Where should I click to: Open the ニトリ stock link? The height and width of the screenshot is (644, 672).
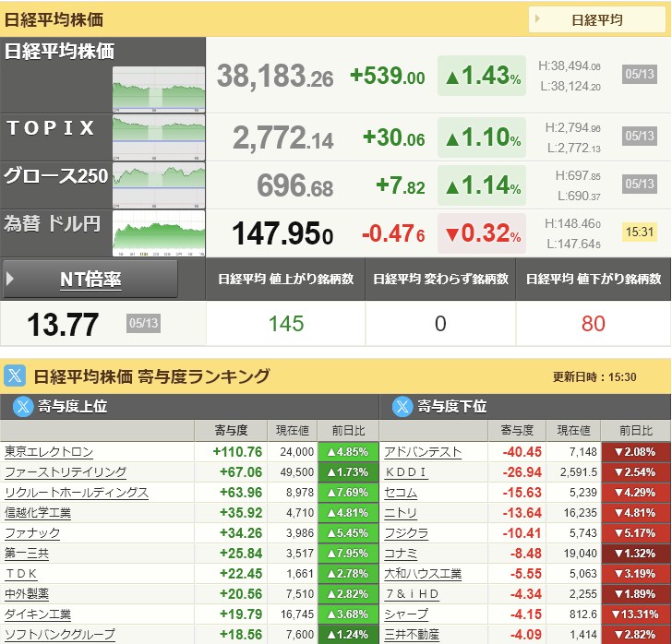[401, 512]
